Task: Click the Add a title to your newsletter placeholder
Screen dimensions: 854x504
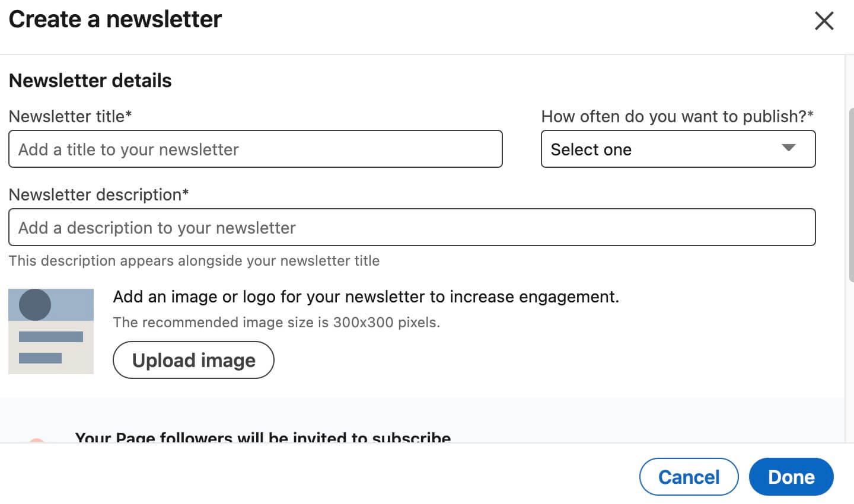Action: (128, 149)
